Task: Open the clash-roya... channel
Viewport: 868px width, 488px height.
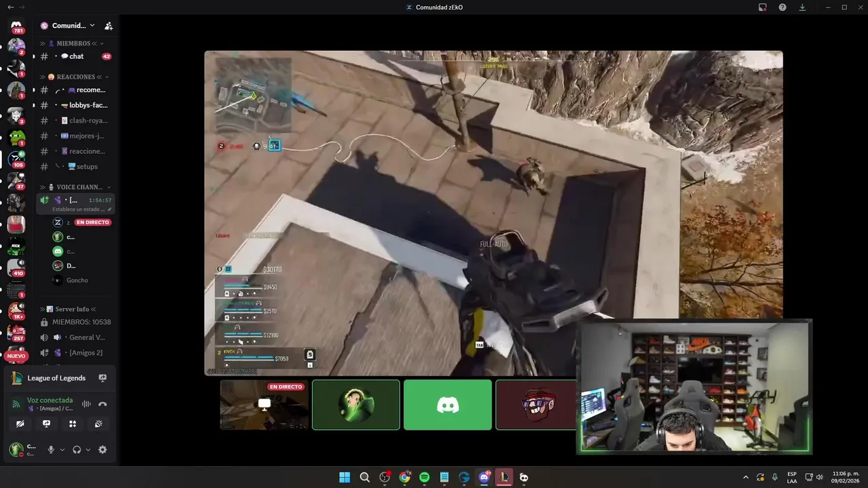Action: click(75, 121)
